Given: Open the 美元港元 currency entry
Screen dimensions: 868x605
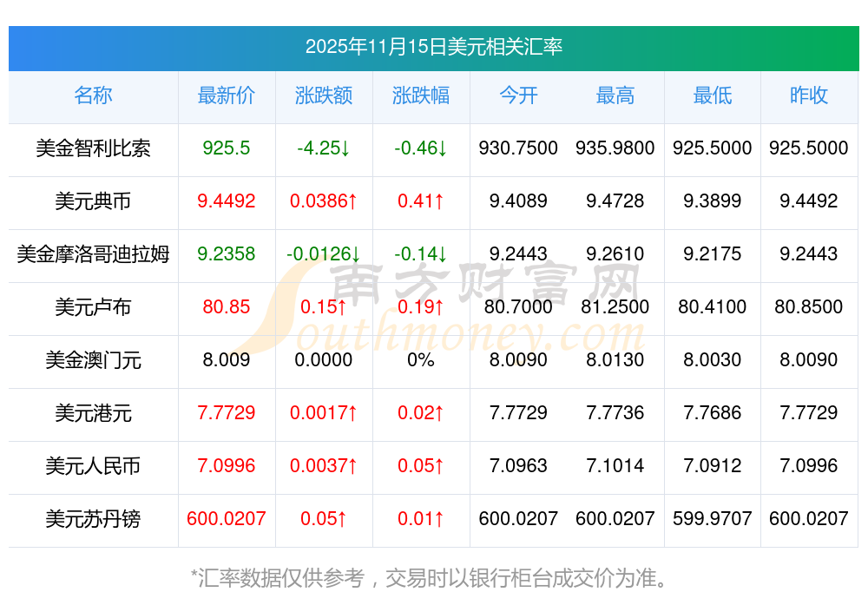Looking at the screenshot, I should (x=93, y=413).
